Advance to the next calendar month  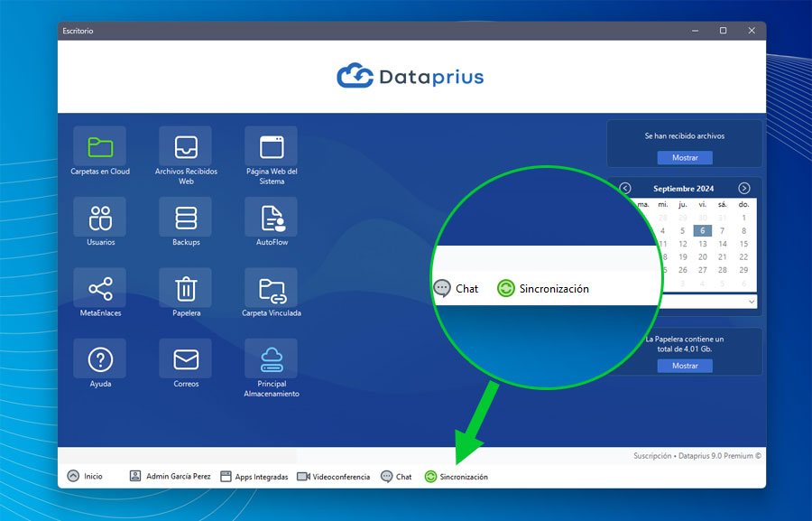744,188
